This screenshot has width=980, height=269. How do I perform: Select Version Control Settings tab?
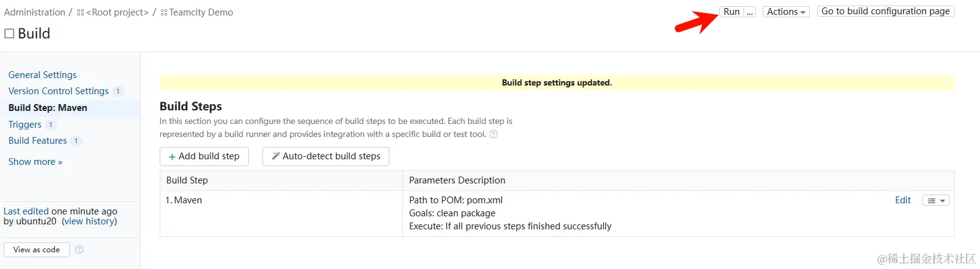(x=58, y=91)
